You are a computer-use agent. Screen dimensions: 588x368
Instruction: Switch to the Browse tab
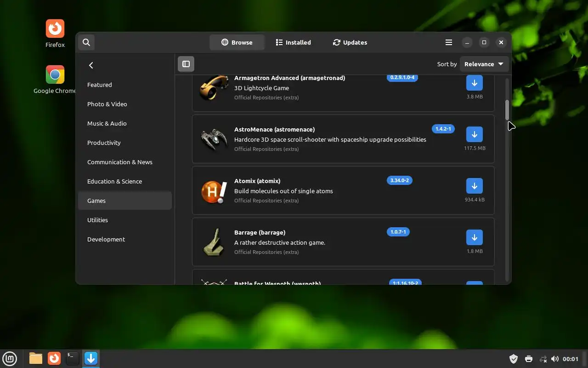[x=237, y=42]
